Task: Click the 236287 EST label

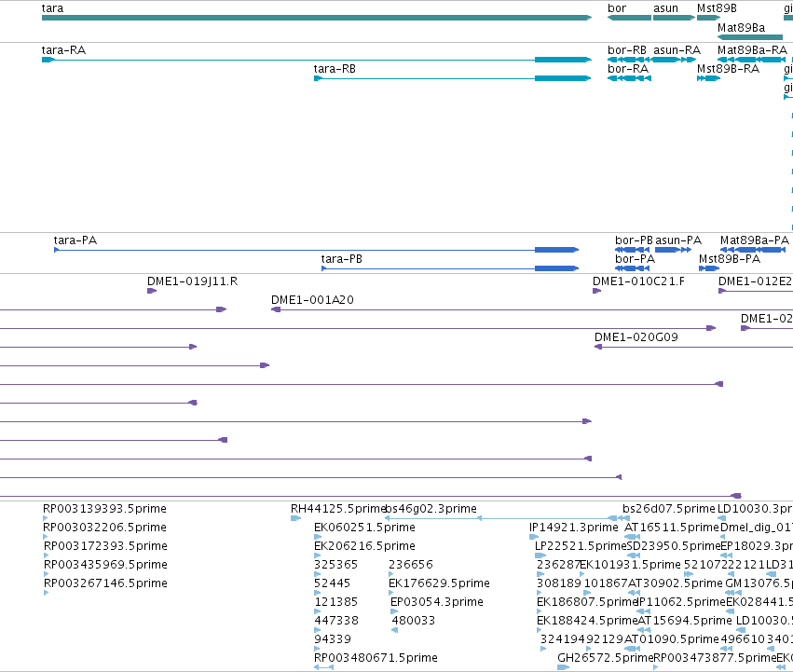Action: [x=558, y=565]
